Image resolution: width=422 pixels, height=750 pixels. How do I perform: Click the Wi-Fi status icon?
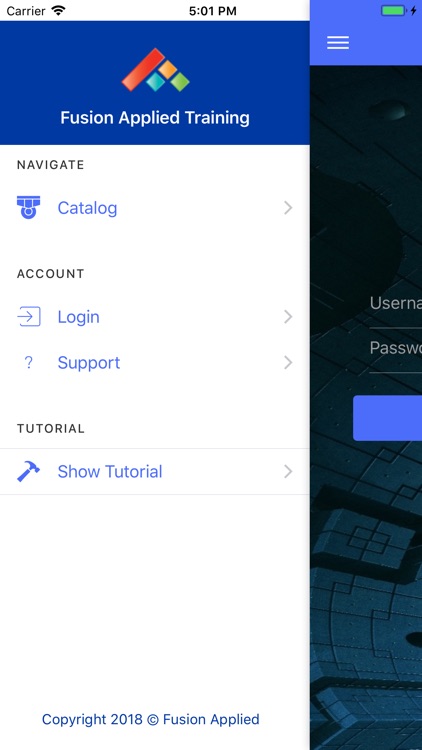(58, 11)
